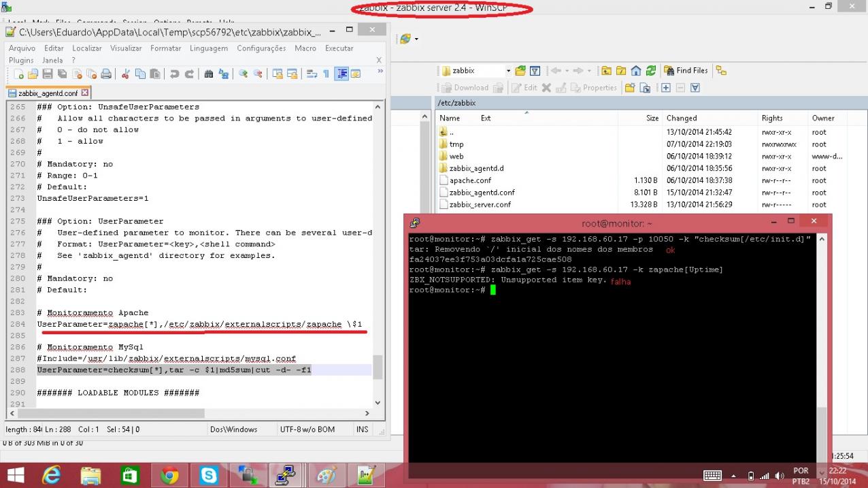Go to home directory in WinSCP
The height and width of the screenshot is (488, 868).
(637, 71)
